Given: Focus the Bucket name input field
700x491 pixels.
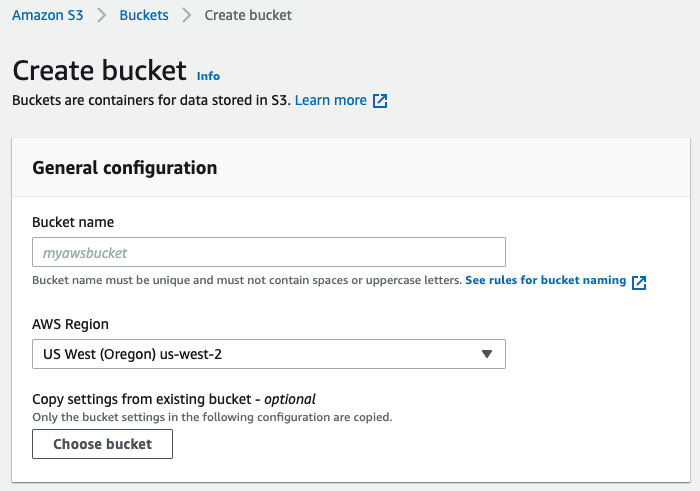Looking at the screenshot, I should (269, 252).
